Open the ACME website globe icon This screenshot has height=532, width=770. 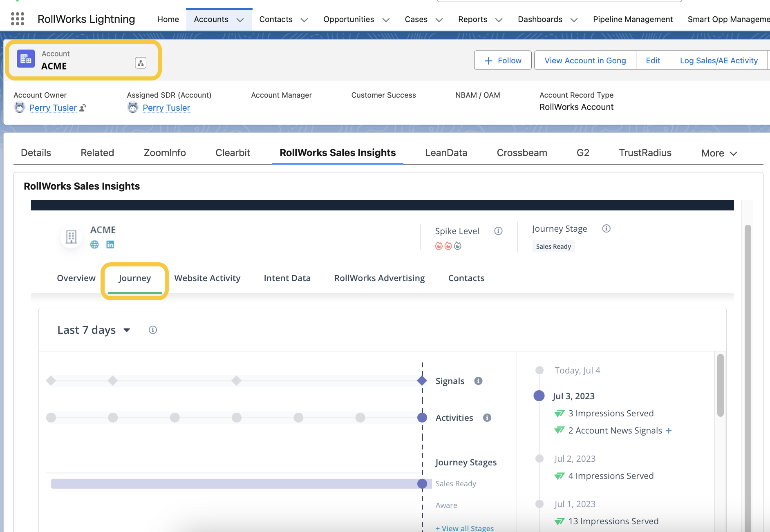pyautogui.click(x=94, y=244)
